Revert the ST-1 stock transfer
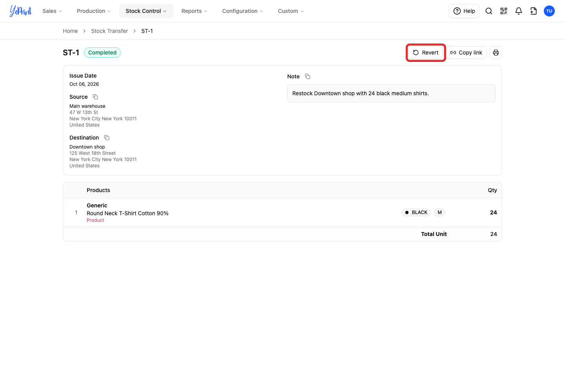This screenshot has height=392, width=565. point(426,53)
